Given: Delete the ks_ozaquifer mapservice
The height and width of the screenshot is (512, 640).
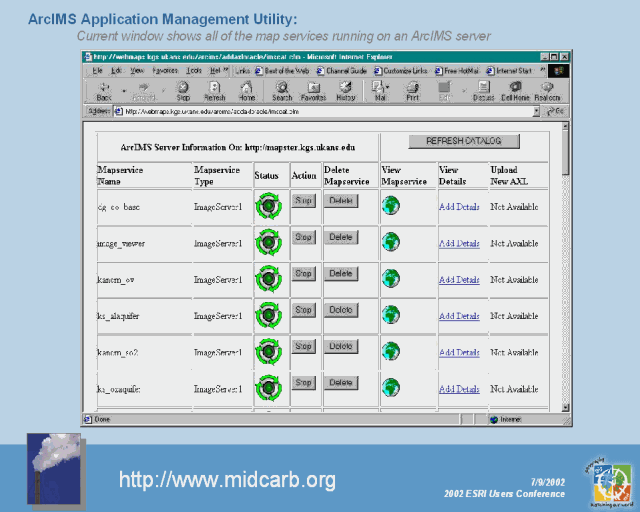Looking at the screenshot, I should (x=340, y=383).
